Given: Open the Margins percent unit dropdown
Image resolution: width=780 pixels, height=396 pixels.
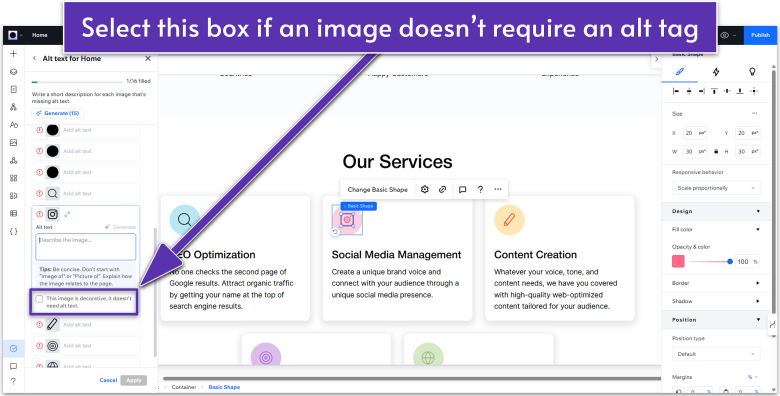Looking at the screenshot, I should click(x=753, y=377).
